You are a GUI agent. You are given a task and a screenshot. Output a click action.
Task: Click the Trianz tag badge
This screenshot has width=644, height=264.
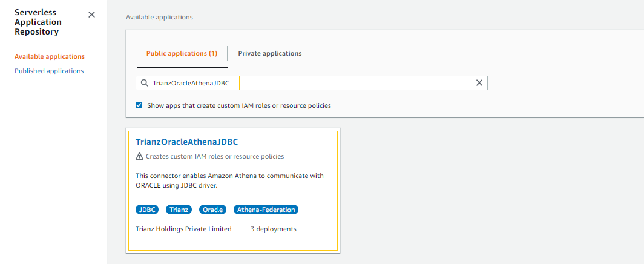coord(179,210)
